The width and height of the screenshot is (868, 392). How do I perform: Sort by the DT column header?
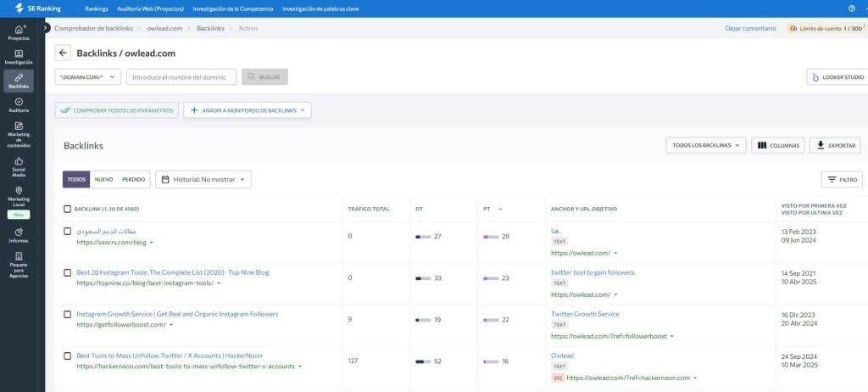tap(419, 209)
